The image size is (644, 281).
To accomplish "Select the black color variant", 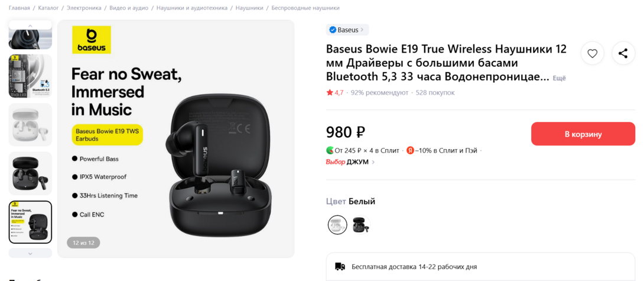I will (x=361, y=225).
